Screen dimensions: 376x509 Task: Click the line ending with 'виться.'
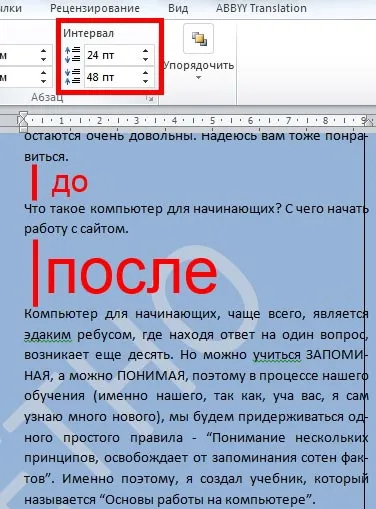point(47,157)
